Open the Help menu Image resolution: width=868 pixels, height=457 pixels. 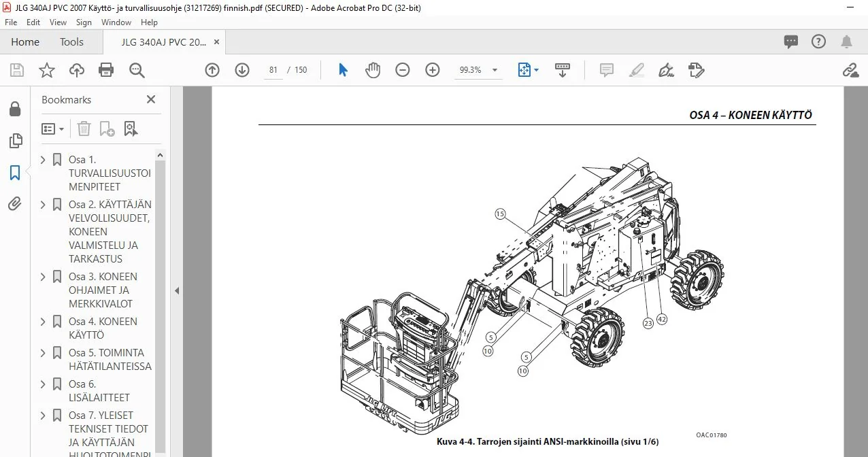(x=149, y=22)
